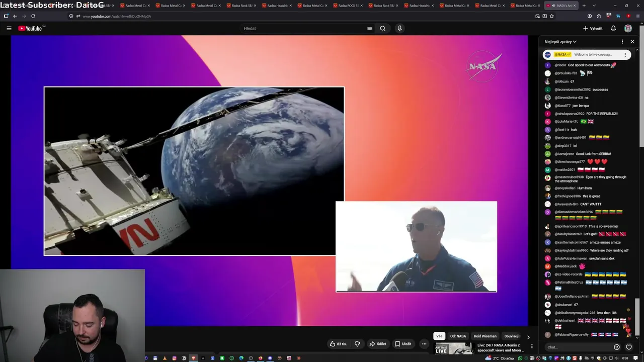This screenshot has width=644, height=362.
Task: Click the youtube.com address bar
Action: (x=302, y=16)
